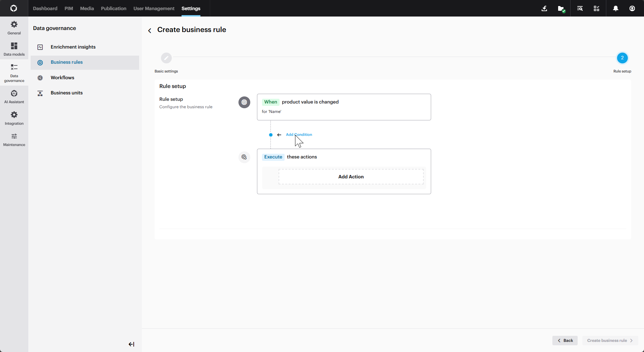Return via the back chevron beside the title
Viewport: 644px width, 352px height.
149,30
